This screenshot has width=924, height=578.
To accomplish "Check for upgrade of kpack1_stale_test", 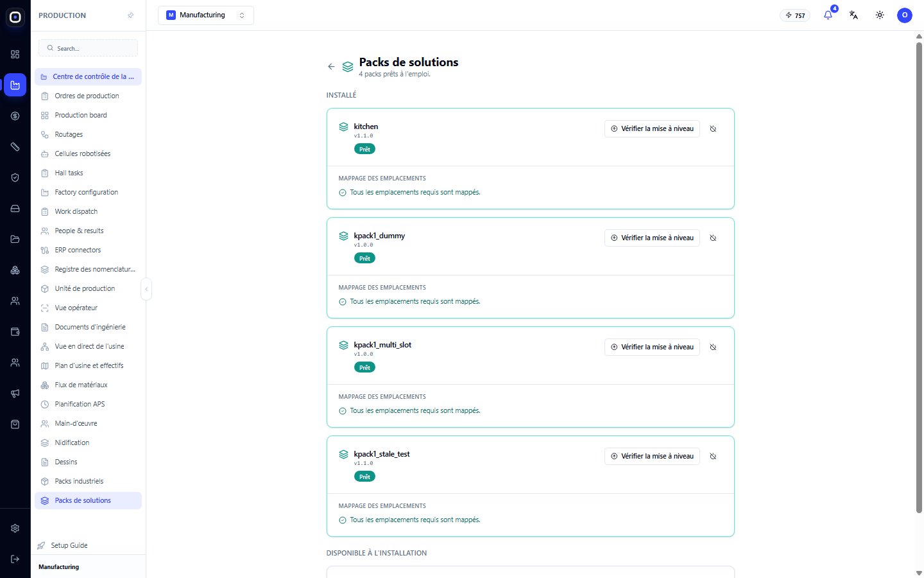I will pos(652,456).
